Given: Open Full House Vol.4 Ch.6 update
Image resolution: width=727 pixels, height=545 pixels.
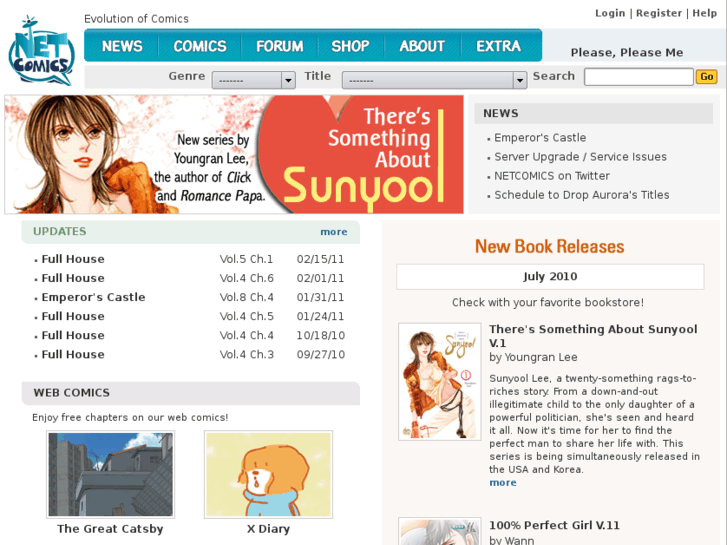Looking at the screenshot, I should (x=73, y=278).
